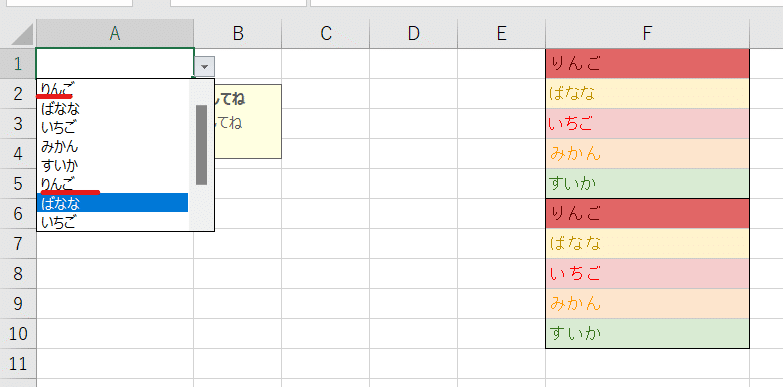Select row 7 header
Viewport: 783px width, 387px height.
(x=18, y=244)
